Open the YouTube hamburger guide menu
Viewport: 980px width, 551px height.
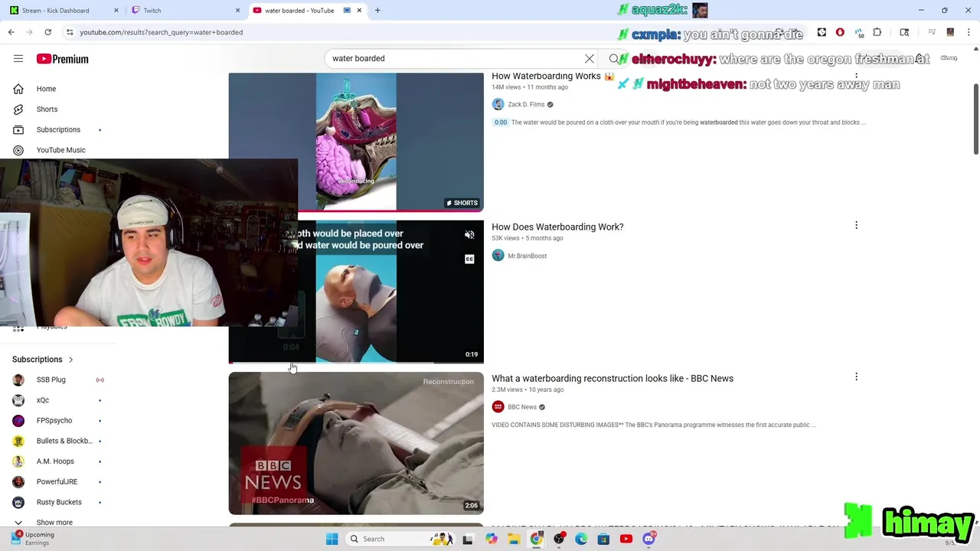[18, 59]
